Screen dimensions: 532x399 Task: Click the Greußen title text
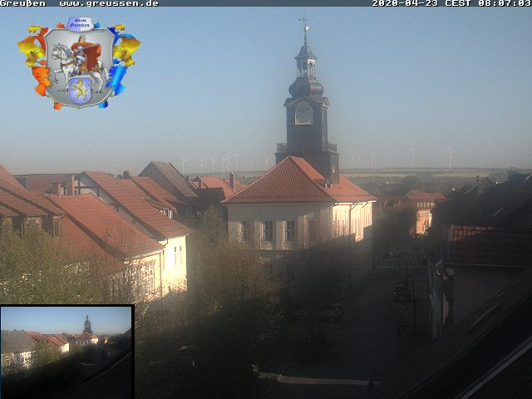22,3
